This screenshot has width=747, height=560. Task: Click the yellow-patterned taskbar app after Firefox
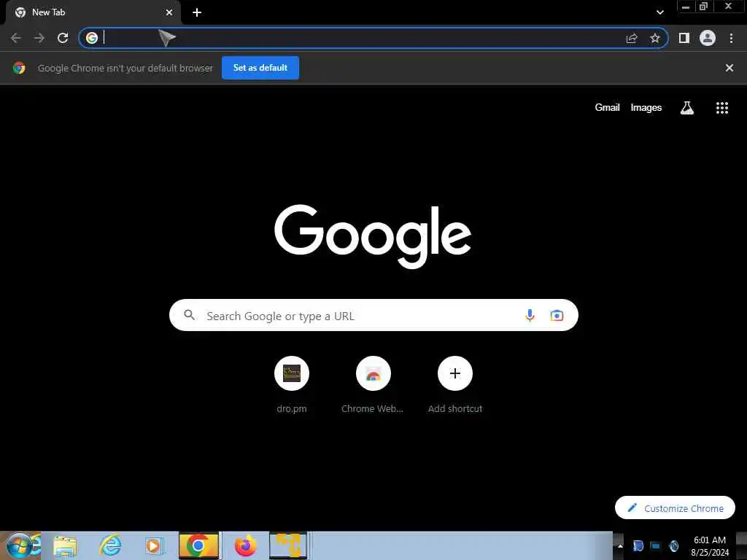287,545
